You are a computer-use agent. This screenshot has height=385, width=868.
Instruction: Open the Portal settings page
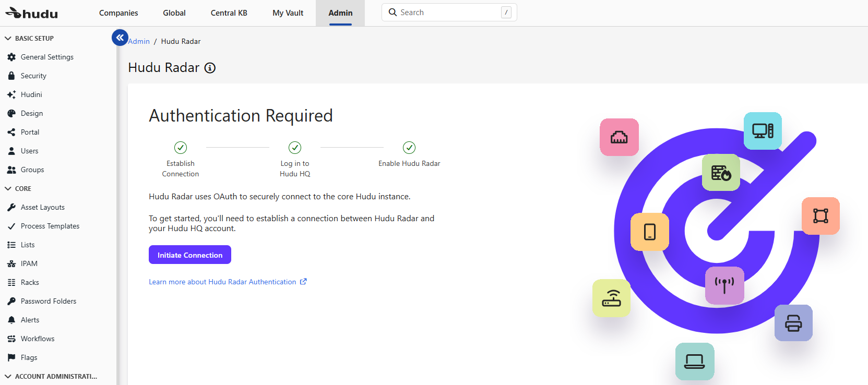30,132
